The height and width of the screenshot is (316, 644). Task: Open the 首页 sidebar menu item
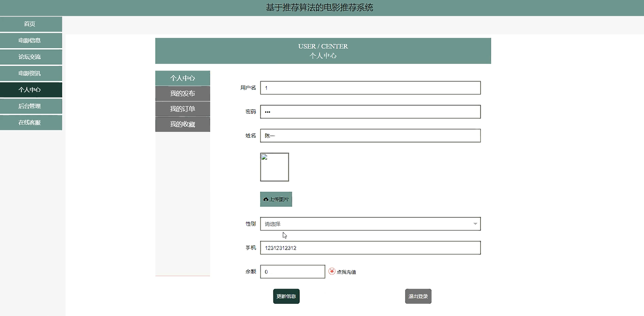[x=31, y=24]
